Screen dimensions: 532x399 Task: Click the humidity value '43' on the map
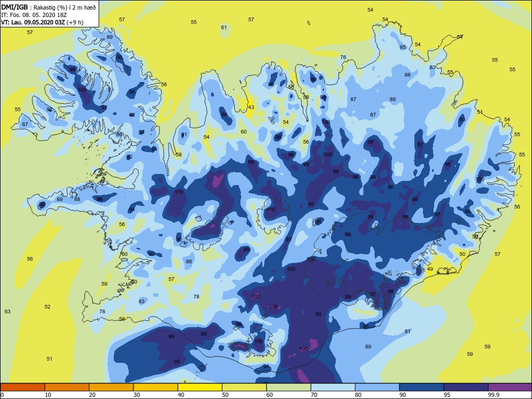[251, 107]
